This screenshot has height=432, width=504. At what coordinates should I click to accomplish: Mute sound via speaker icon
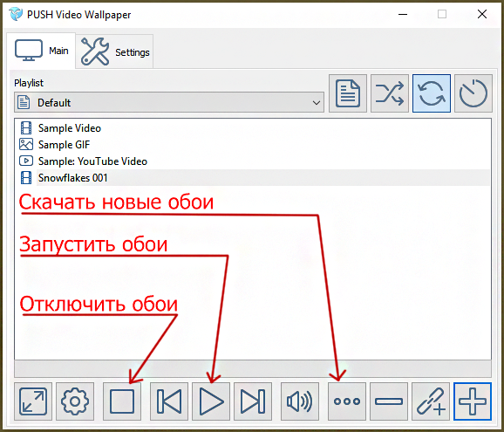coord(300,401)
